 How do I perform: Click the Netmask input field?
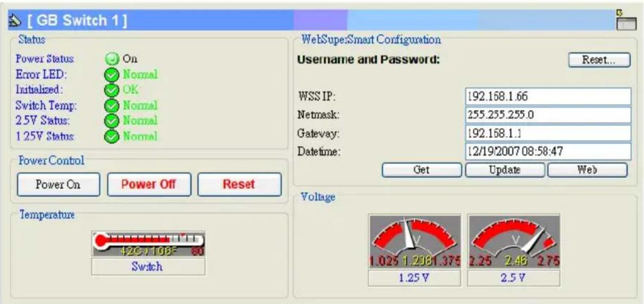548,115
